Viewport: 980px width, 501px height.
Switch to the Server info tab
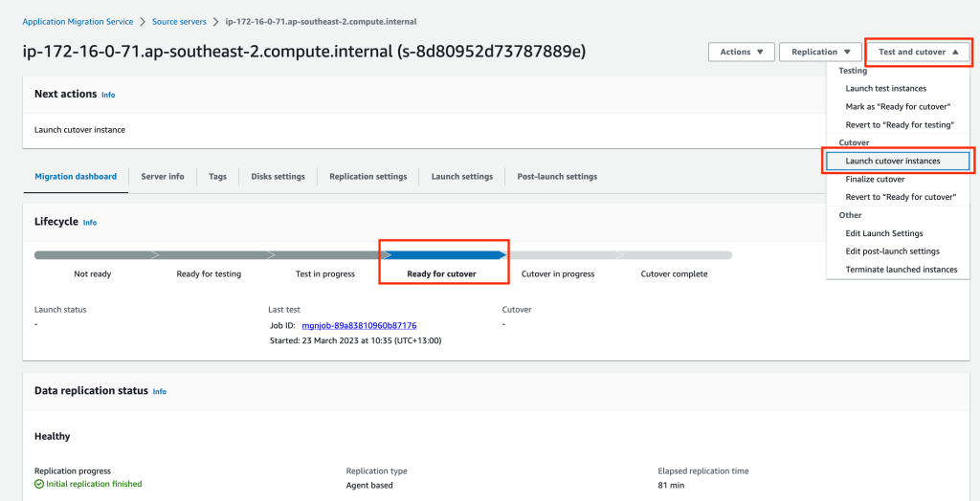click(x=163, y=177)
